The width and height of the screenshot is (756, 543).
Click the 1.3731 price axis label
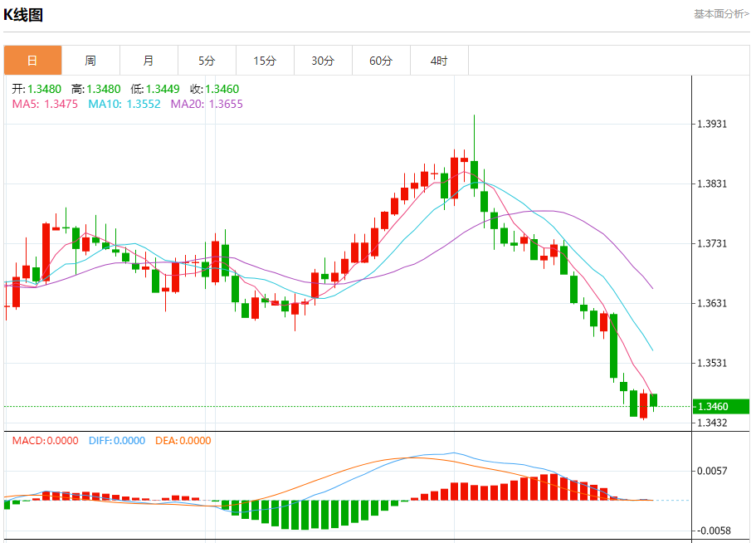point(712,243)
